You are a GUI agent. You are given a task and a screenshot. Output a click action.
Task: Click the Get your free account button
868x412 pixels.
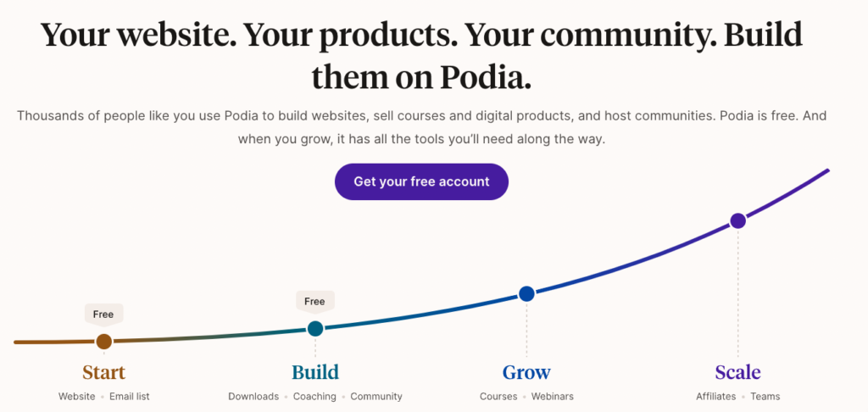(421, 181)
